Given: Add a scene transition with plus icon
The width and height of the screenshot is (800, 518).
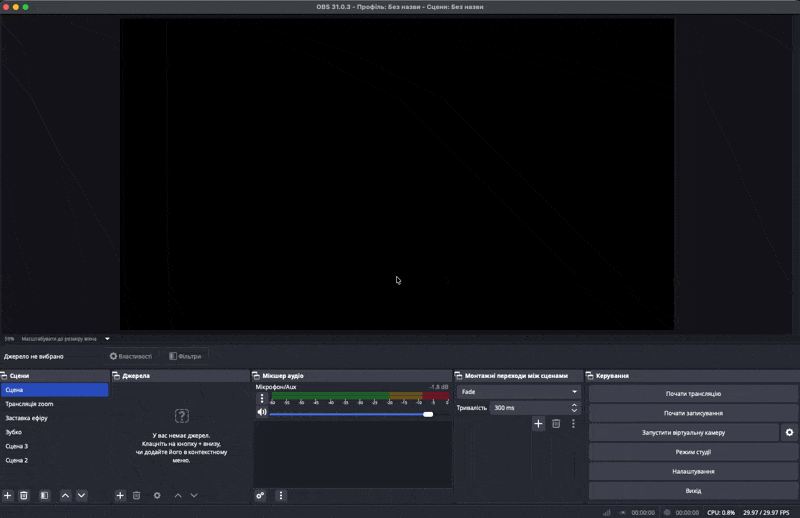Looking at the screenshot, I should point(538,424).
